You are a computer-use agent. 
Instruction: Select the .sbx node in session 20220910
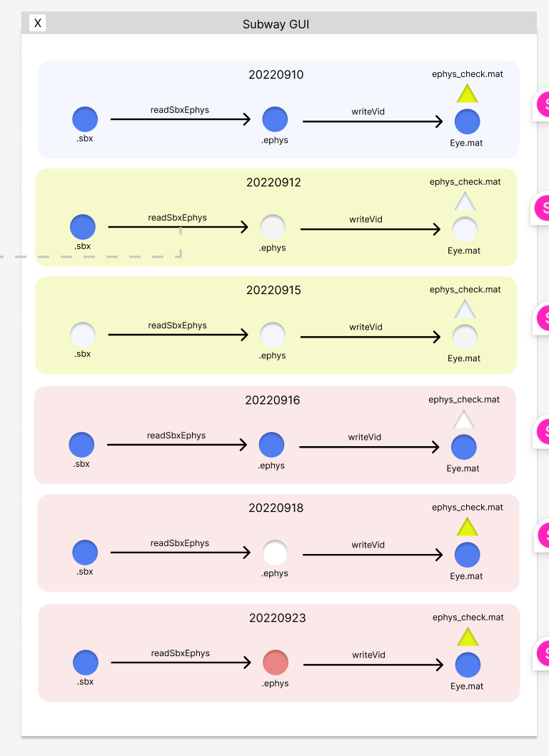[85, 119]
